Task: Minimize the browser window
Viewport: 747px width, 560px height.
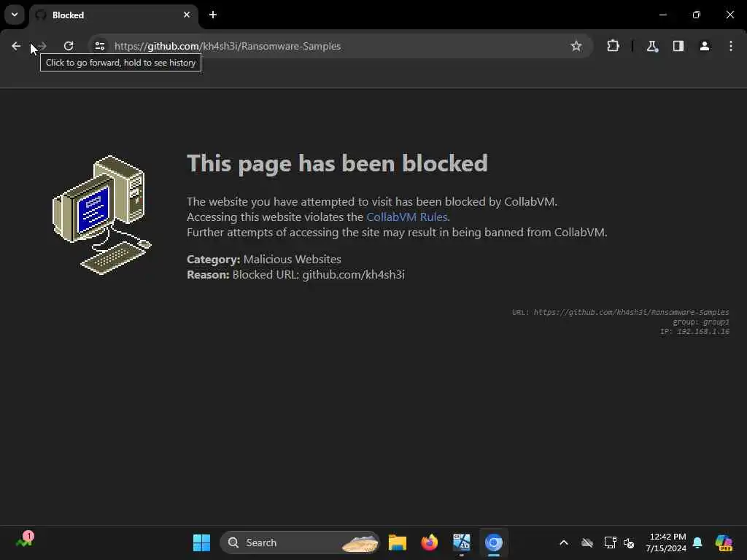Action: click(663, 15)
